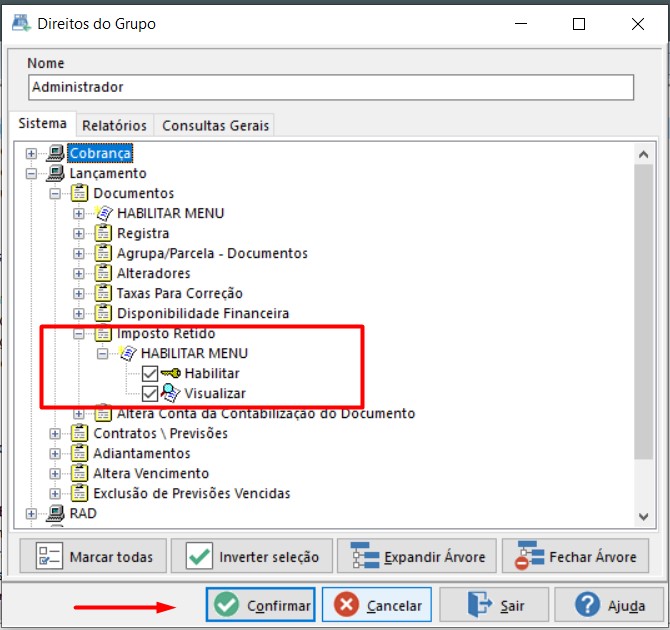
Task: Click the Contratos \ Previsões clipboard icon
Action: [x=79, y=433]
